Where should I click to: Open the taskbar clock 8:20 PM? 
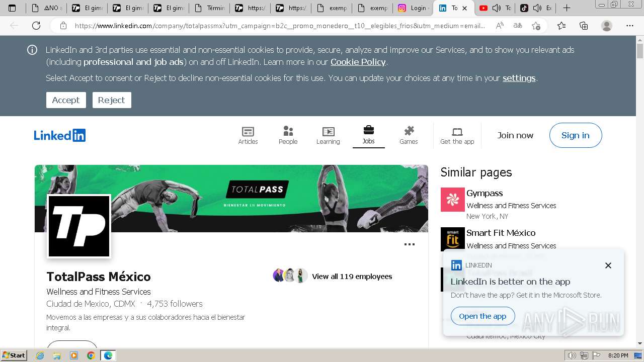click(x=618, y=355)
